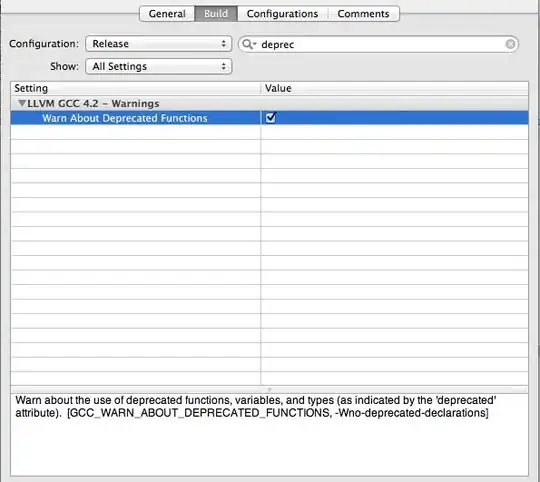Sort by the Value column header
This screenshot has height=482, width=540.
(395, 88)
